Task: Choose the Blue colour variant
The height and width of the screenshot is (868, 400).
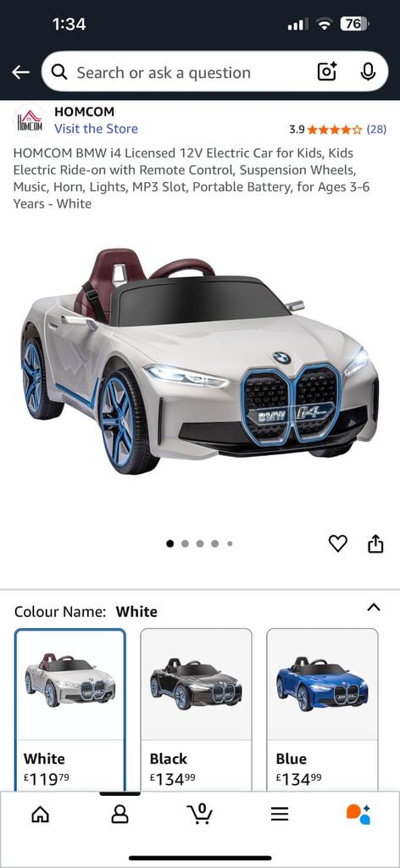Action: coord(323,711)
